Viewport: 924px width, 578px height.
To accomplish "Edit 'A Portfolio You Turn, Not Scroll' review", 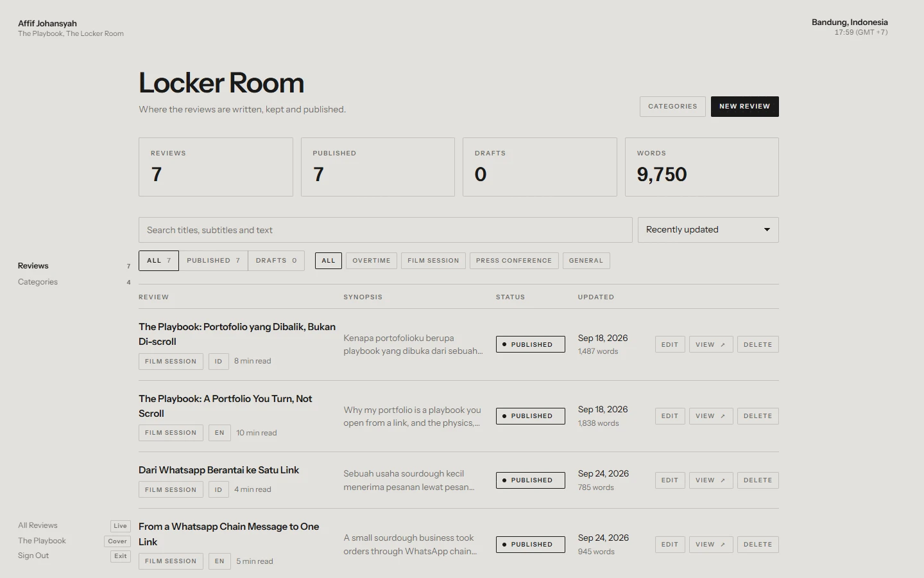I will (670, 416).
